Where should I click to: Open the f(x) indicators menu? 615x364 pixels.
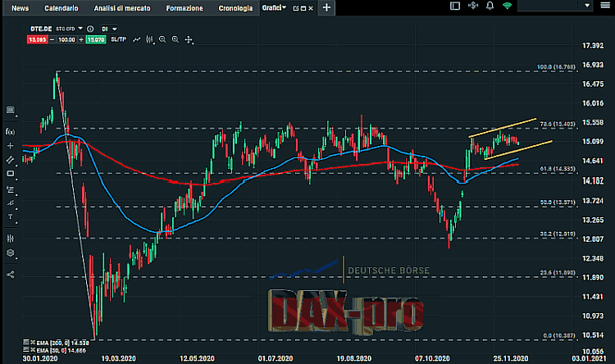point(10,131)
